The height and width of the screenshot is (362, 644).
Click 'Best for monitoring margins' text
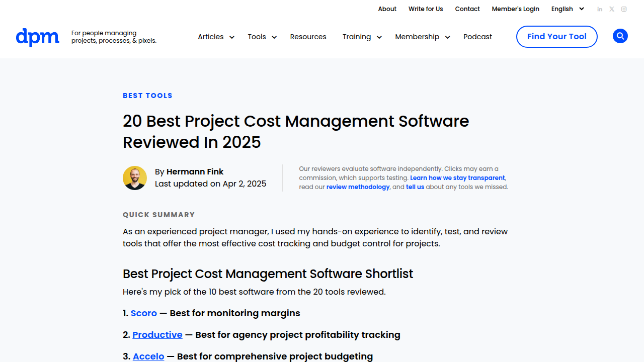(235, 313)
